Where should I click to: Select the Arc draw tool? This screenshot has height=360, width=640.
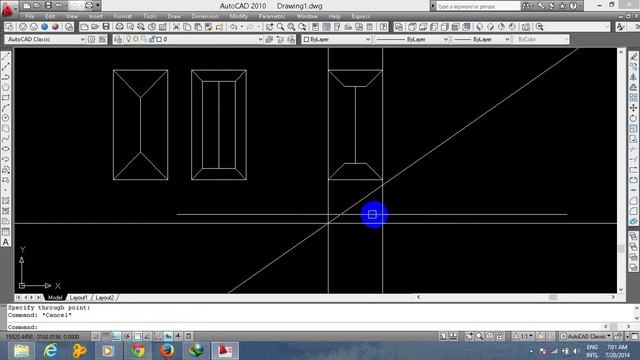pyautogui.click(x=6, y=108)
